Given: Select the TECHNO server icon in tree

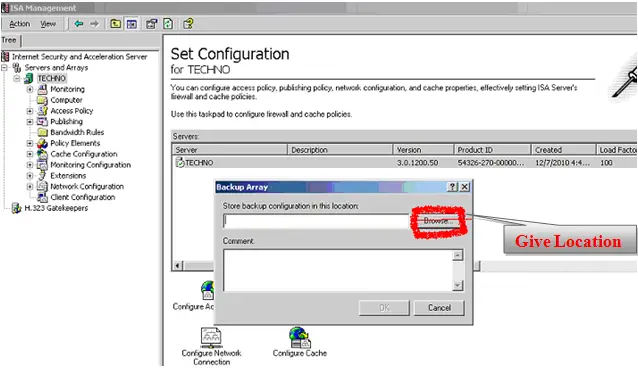Looking at the screenshot, I should tap(29, 78).
